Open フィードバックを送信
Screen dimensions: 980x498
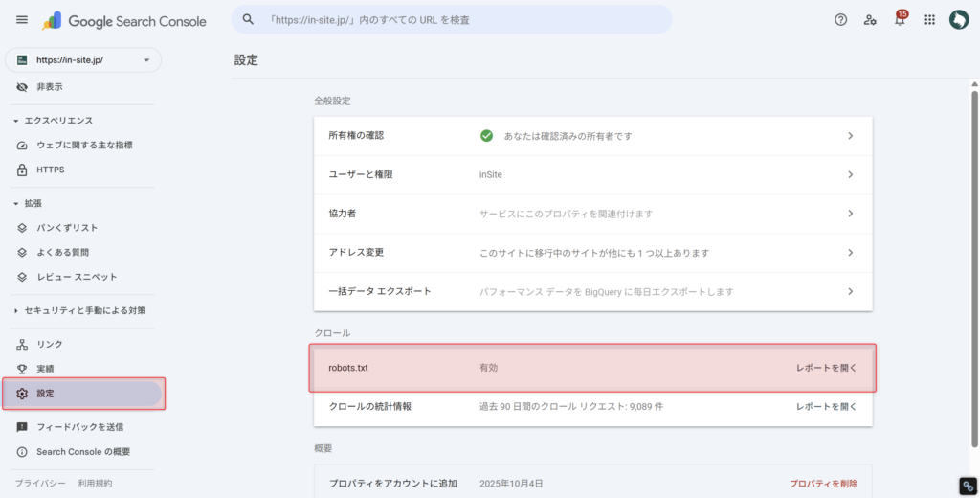click(82, 427)
